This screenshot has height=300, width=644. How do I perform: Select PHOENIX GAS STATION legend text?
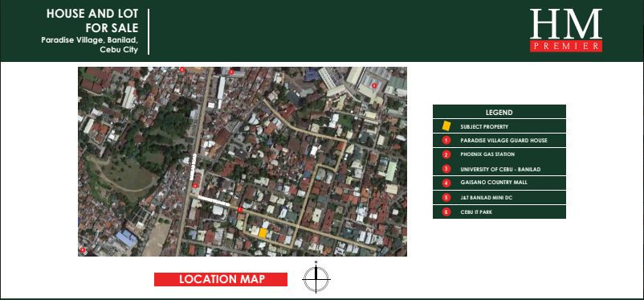point(487,154)
